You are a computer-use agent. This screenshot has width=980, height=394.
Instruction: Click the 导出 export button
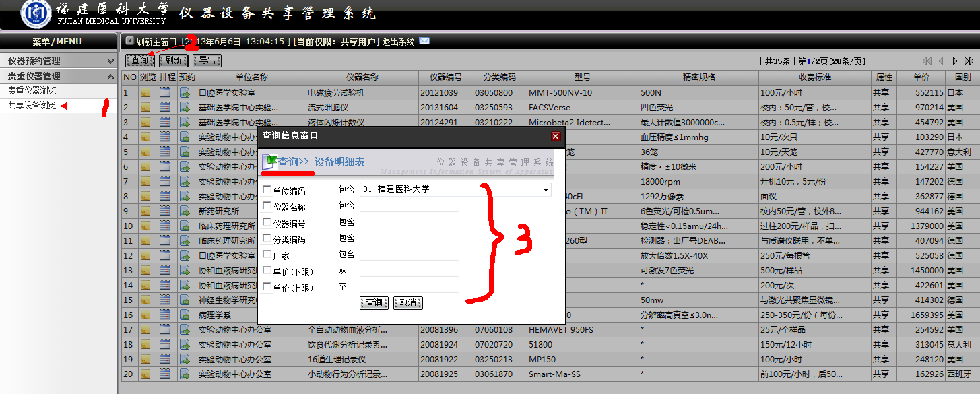pos(207,61)
